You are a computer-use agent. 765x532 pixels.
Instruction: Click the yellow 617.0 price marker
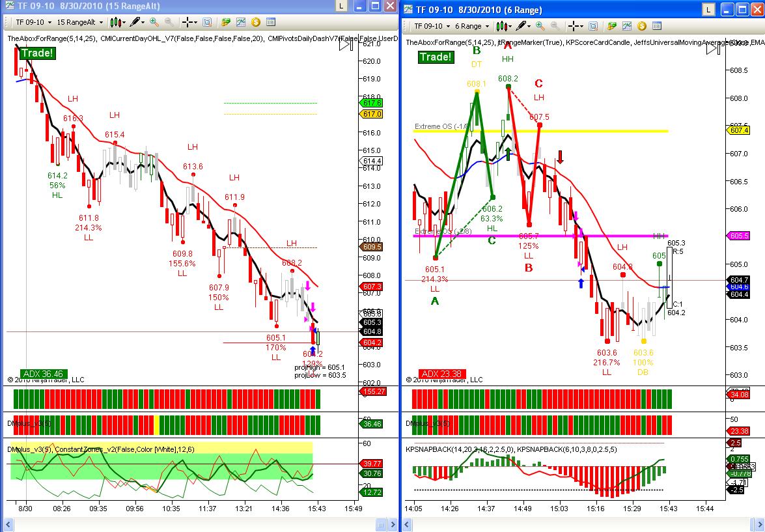[371, 114]
